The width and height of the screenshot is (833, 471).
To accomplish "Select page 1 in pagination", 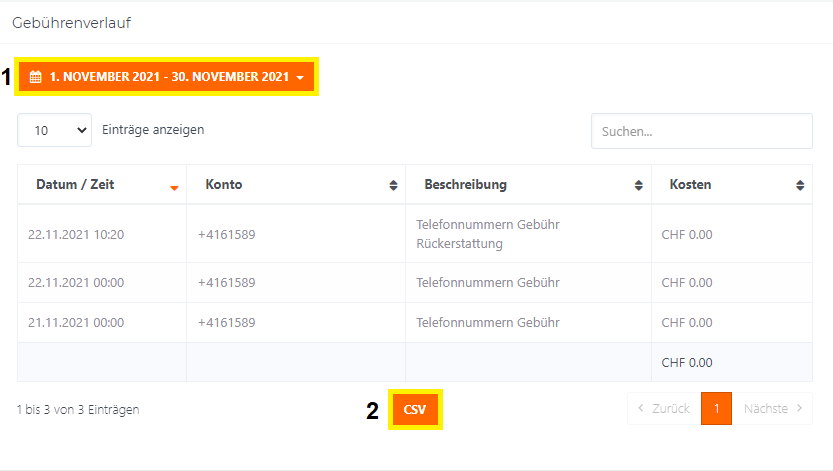I will tap(716, 408).
